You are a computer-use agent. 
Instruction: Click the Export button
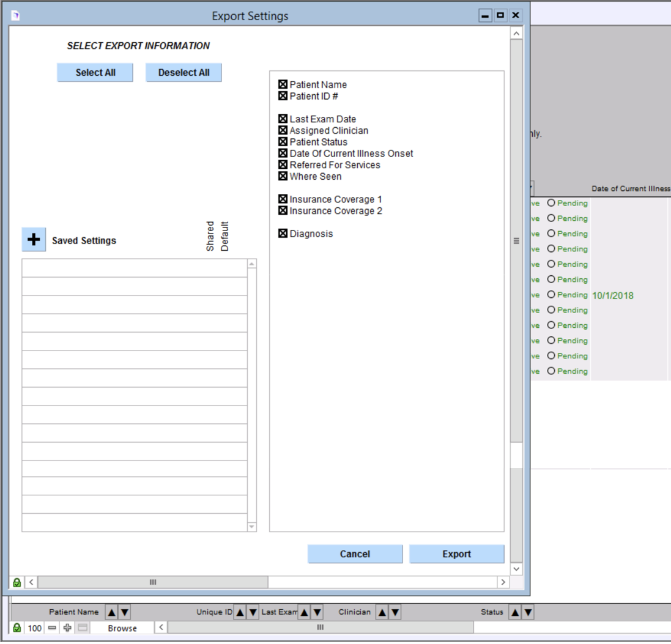[x=456, y=554]
